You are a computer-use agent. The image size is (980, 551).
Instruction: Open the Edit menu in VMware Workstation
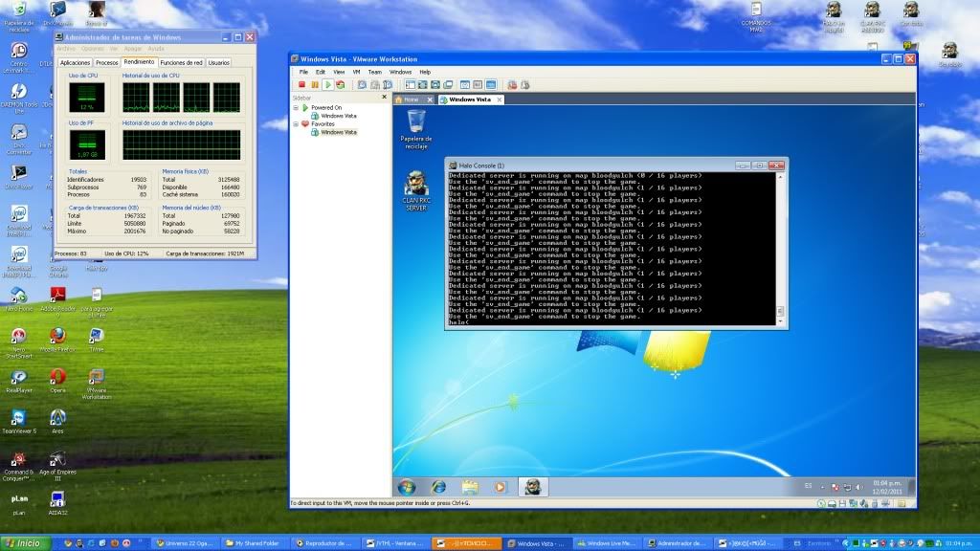tap(321, 72)
